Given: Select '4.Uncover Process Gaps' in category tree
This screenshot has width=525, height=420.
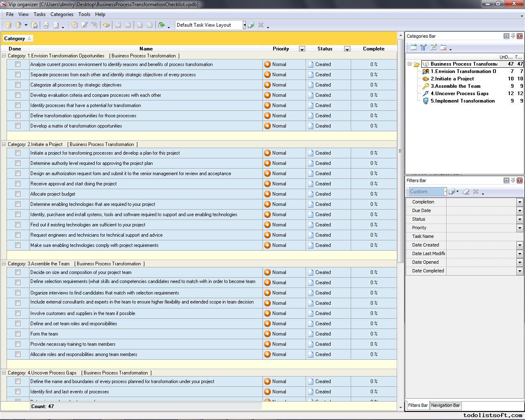Looking at the screenshot, I should pos(459,94).
